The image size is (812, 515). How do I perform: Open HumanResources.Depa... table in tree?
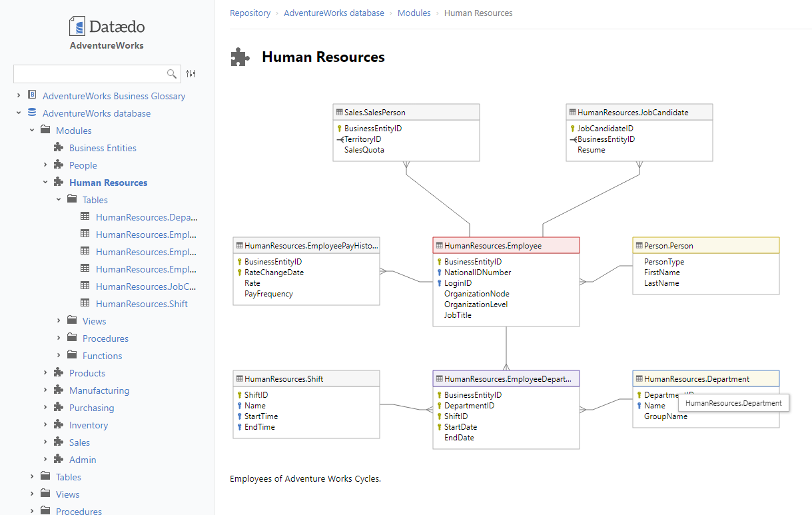[147, 217]
